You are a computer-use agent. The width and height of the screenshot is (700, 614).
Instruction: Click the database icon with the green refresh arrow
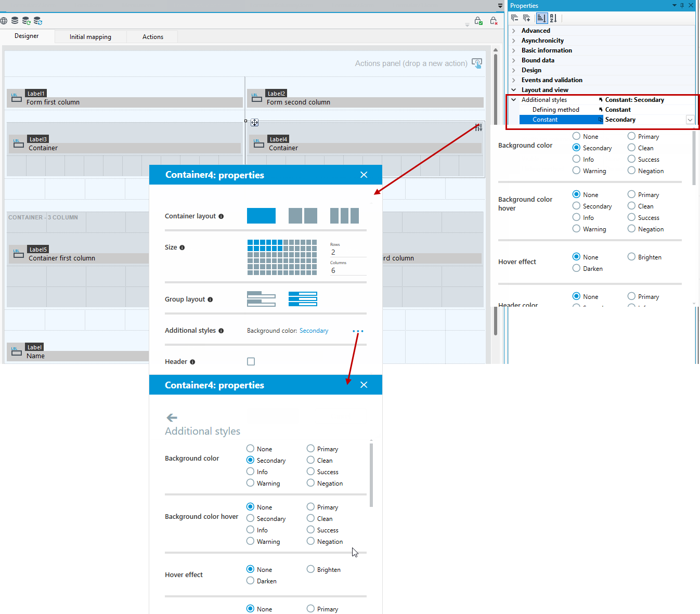point(26,21)
